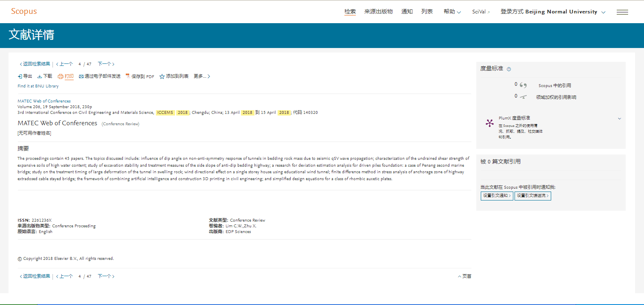The width and height of the screenshot is (644, 305).
Task: Return to search results via top 返回检索结果
Action: point(35,64)
